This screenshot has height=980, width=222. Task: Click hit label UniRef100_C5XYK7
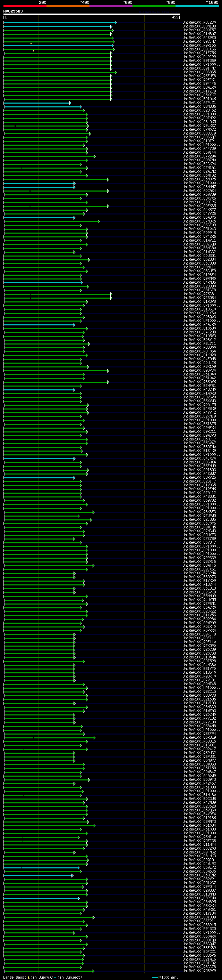pos(199,95)
